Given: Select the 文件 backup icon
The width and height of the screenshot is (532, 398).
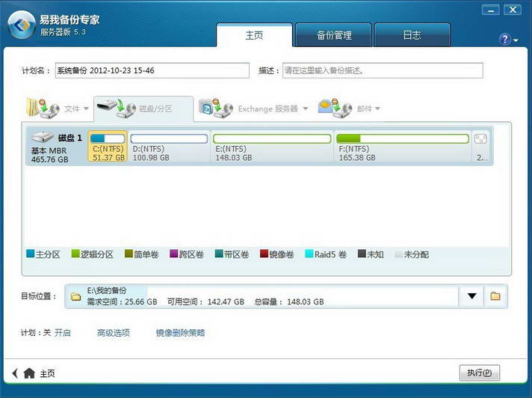Looking at the screenshot, I should pos(43,108).
